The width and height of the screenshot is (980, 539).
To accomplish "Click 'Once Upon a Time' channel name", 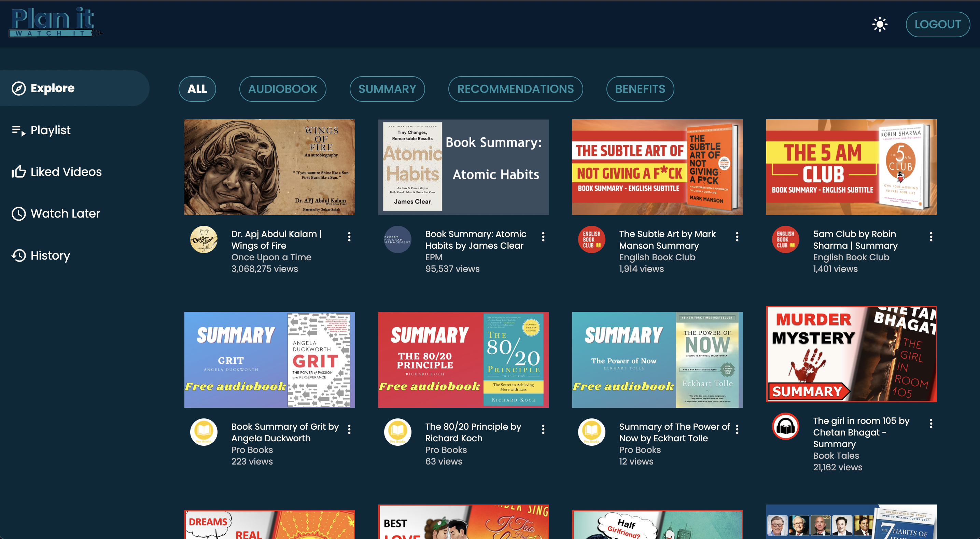I will (x=271, y=257).
